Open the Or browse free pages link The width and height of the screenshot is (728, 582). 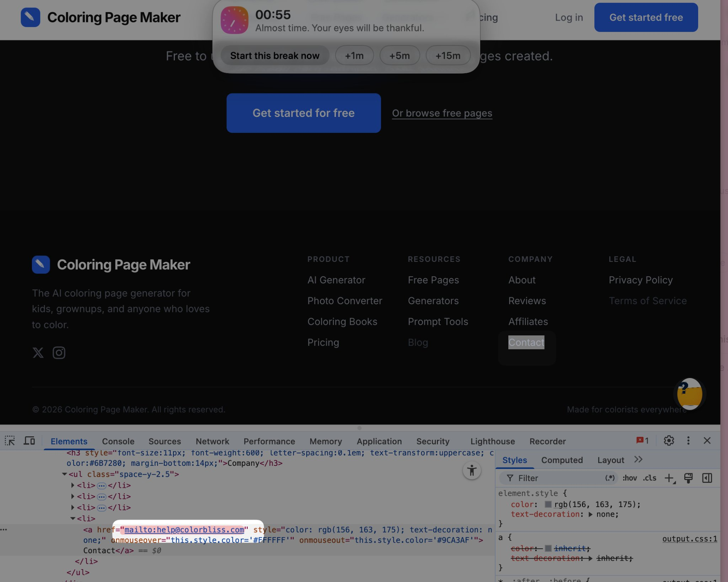click(x=442, y=113)
